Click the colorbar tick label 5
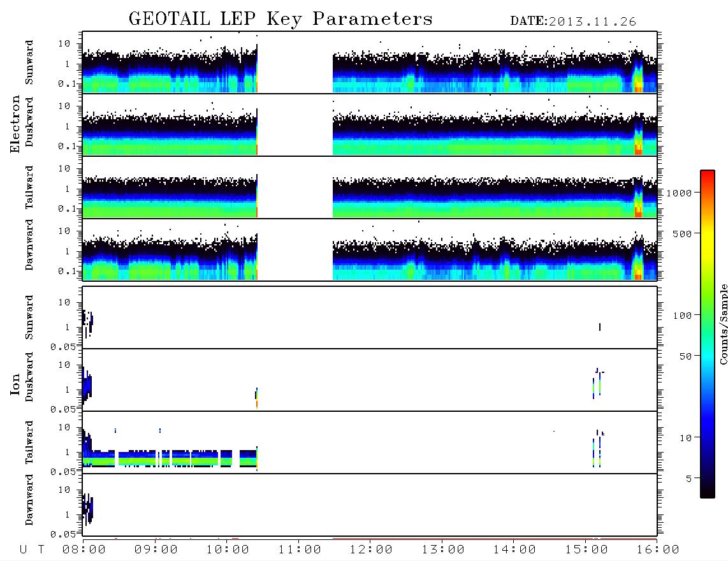Screen dimensions: 728x561 (689, 479)
